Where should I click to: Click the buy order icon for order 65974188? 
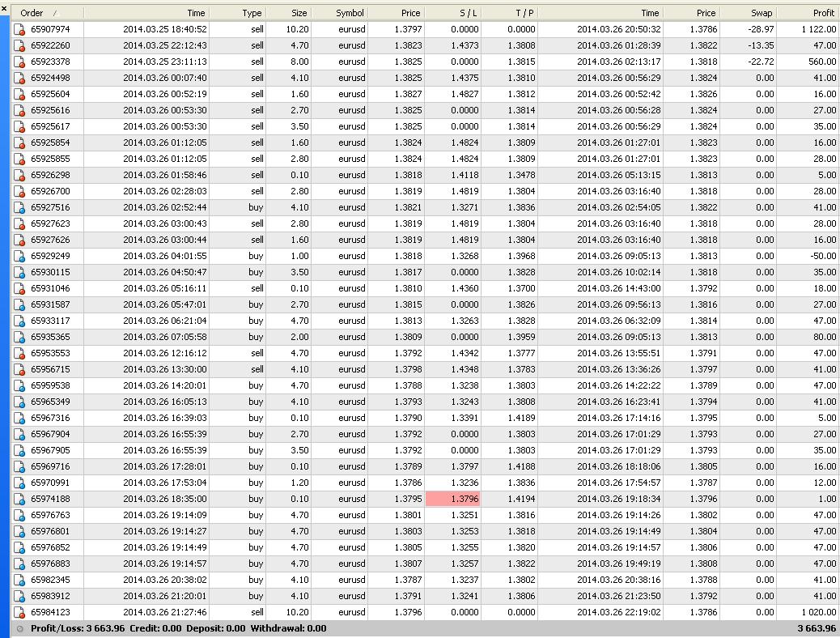point(19,499)
